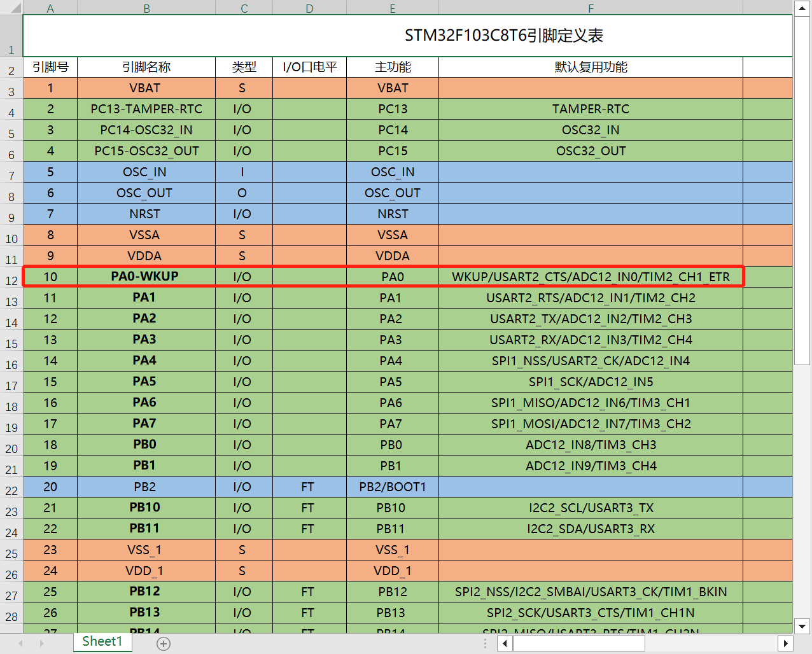Select column B header
This screenshot has height=654, width=812.
pos(146,8)
